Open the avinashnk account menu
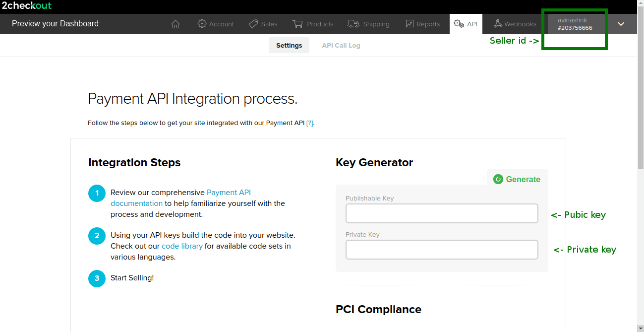 coord(576,24)
